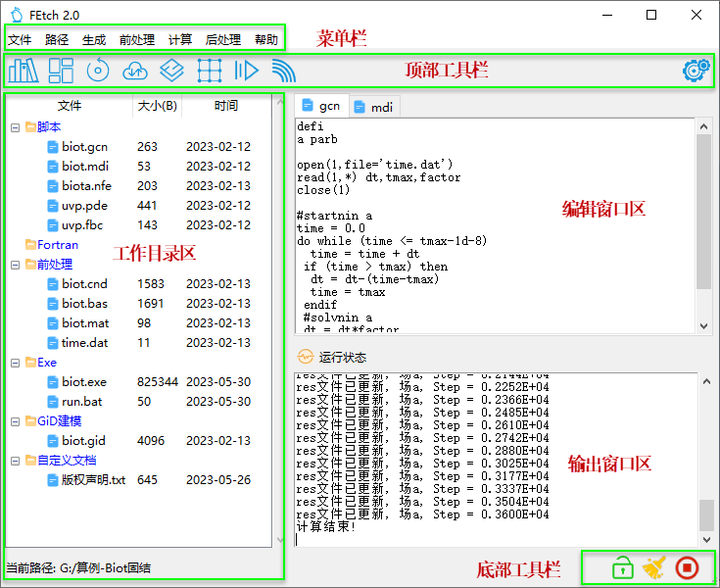
Task: Click the stacked layers toolbar icon
Action: [x=171, y=71]
